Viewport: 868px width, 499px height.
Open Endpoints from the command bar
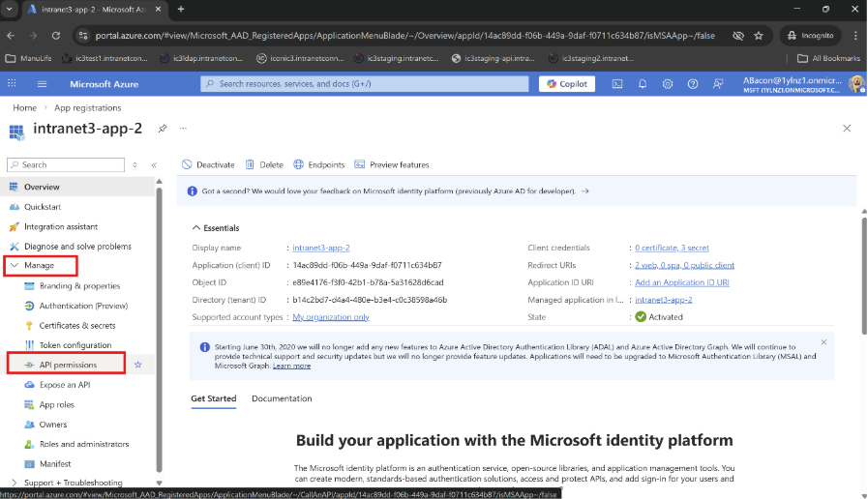[x=319, y=165]
